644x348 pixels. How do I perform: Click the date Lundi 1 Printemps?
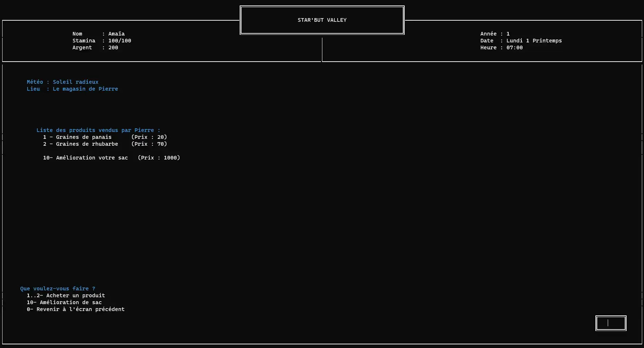point(534,41)
